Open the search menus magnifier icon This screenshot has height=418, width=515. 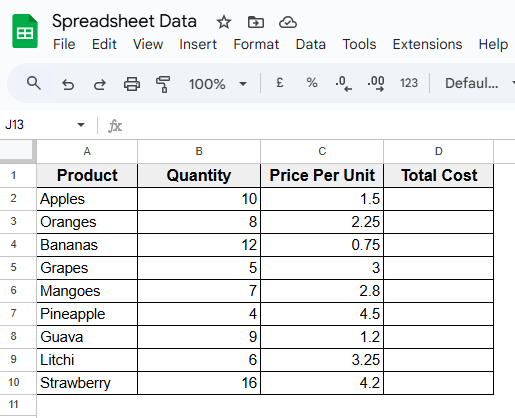(34, 83)
